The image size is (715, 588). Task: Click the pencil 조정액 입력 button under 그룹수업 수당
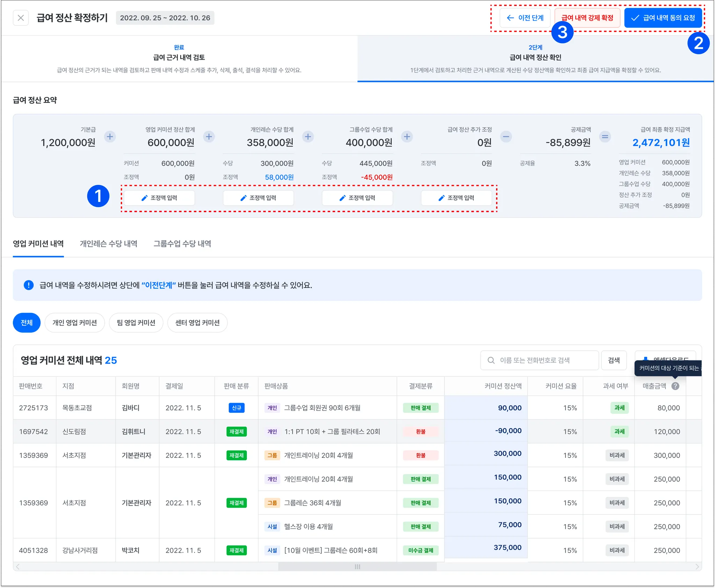pyautogui.click(x=357, y=198)
